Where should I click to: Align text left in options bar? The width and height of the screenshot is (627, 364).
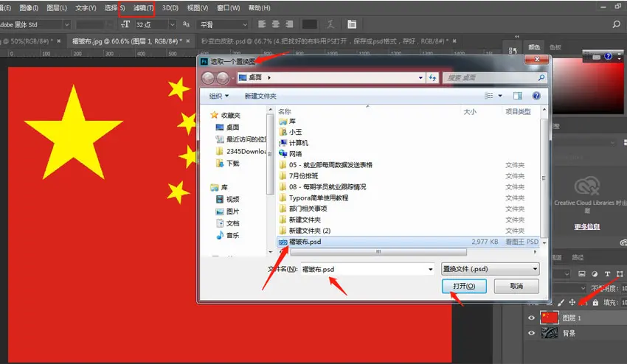[x=262, y=24]
